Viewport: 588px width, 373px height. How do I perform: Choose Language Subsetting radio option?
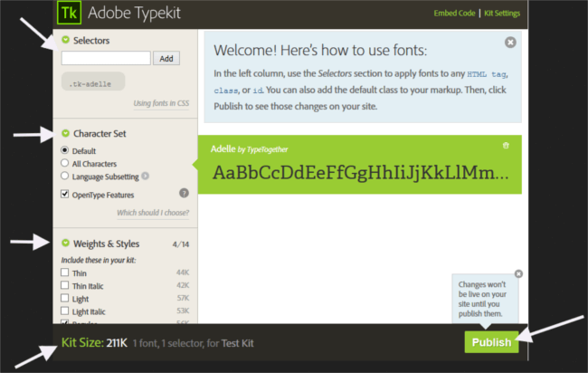[x=64, y=176]
